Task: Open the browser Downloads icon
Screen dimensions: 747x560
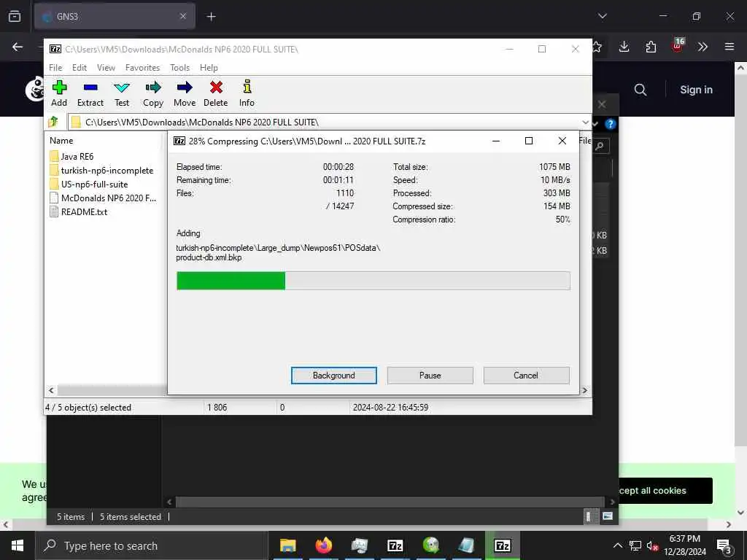Action: [624, 47]
